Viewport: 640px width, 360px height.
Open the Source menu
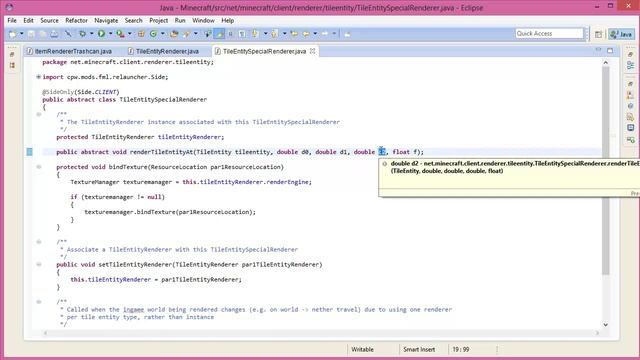(x=49, y=20)
